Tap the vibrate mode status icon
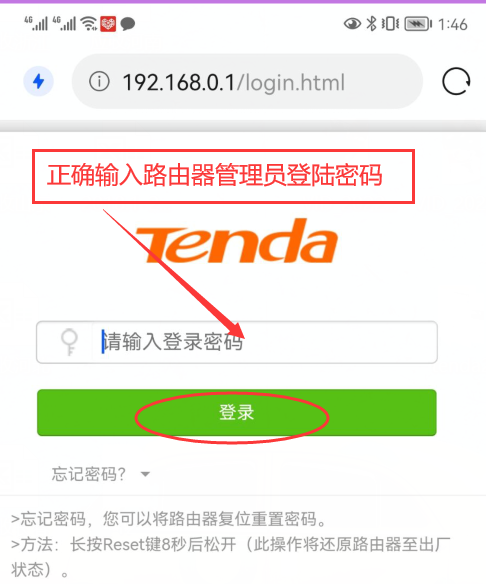Viewport: 486px width, 584px height. 390,24
